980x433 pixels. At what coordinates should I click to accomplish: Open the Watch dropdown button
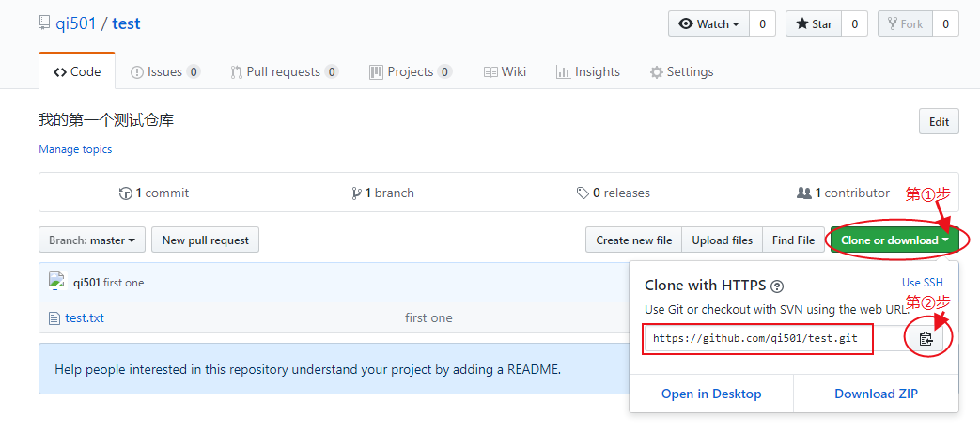(x=708, y=23)
